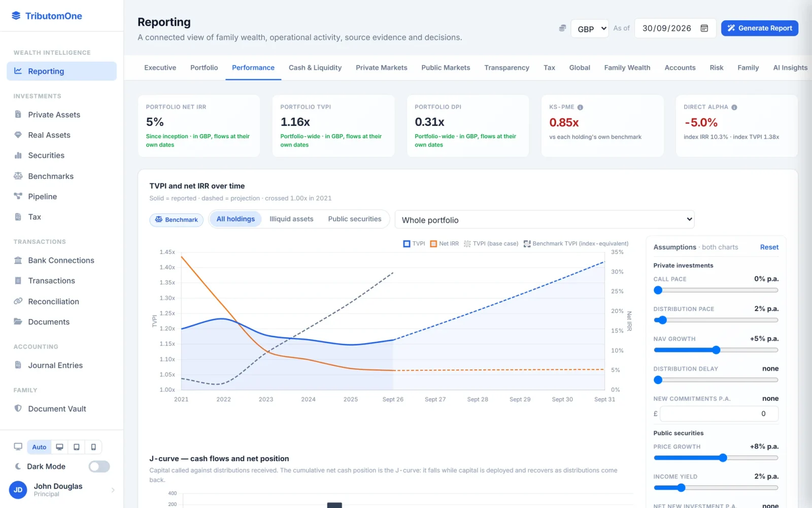The height and width of the screenshot is (508, 812).
Task: Click New Commitments amount field
Action: point(719,414)
